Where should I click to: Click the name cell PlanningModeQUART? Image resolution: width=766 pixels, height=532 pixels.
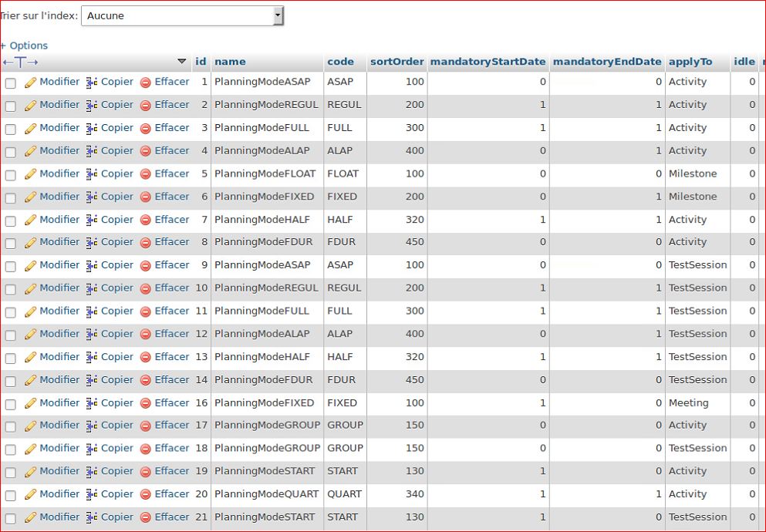(265, 494)
